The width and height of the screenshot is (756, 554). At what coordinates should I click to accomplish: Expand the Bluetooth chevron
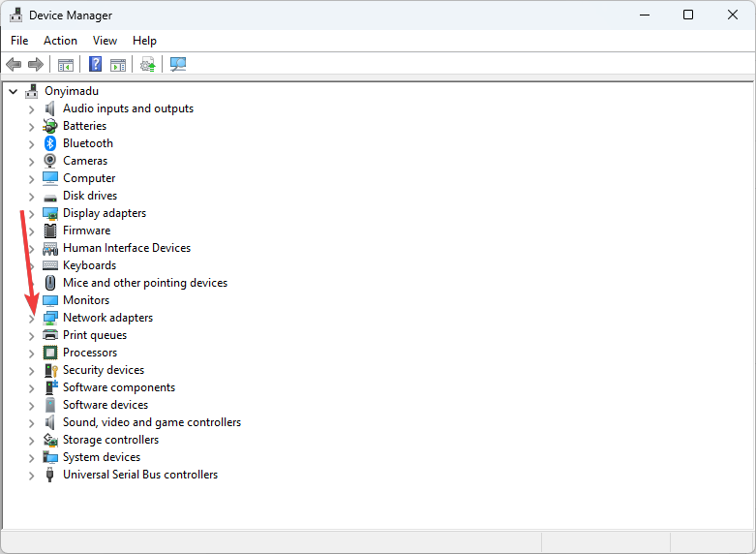(x=31, y=144)
